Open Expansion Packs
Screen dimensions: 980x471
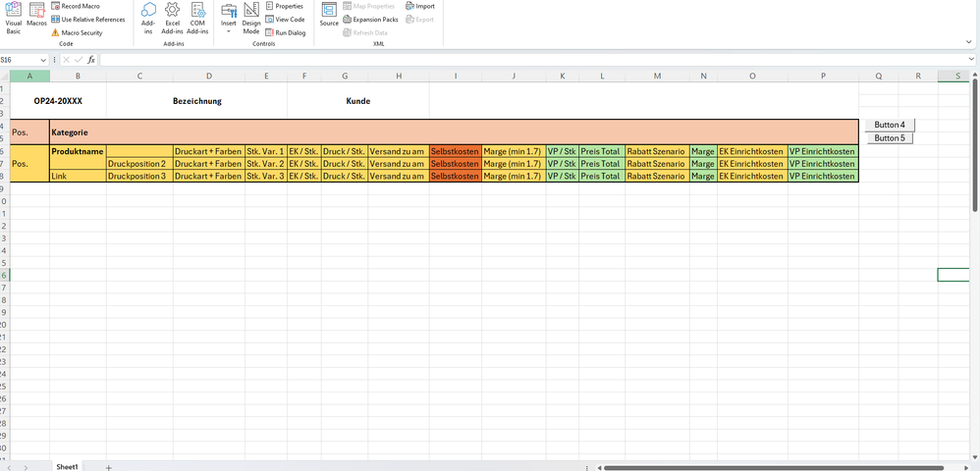point(370,20)
